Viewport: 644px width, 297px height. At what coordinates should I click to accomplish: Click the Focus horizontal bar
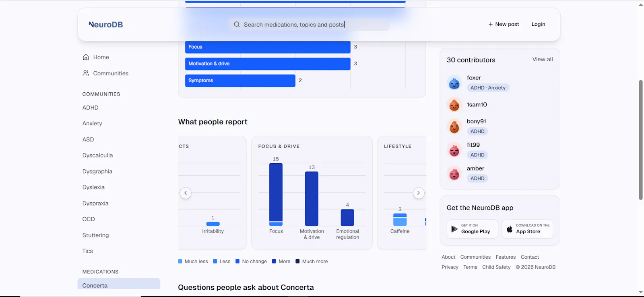click(268, 47)
